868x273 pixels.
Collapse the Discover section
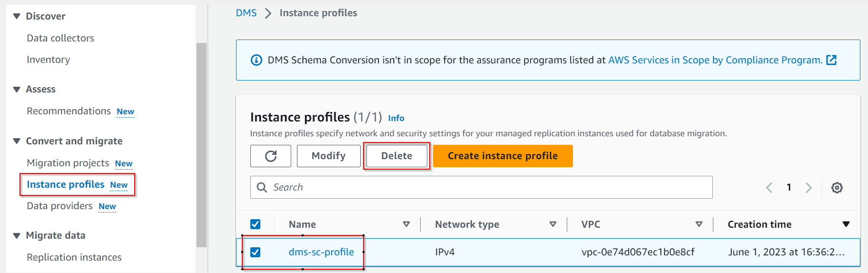click(x=17, y=16)
